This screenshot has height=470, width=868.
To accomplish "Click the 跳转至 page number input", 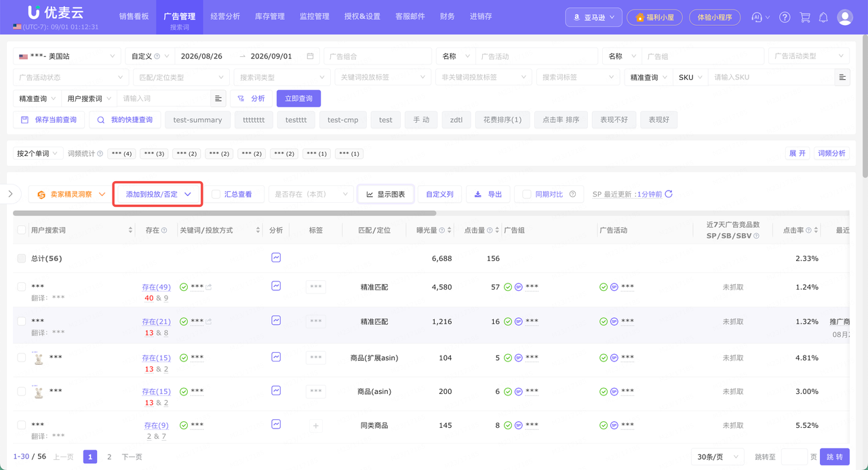I will pyautogui.click(x=794, y=456).
